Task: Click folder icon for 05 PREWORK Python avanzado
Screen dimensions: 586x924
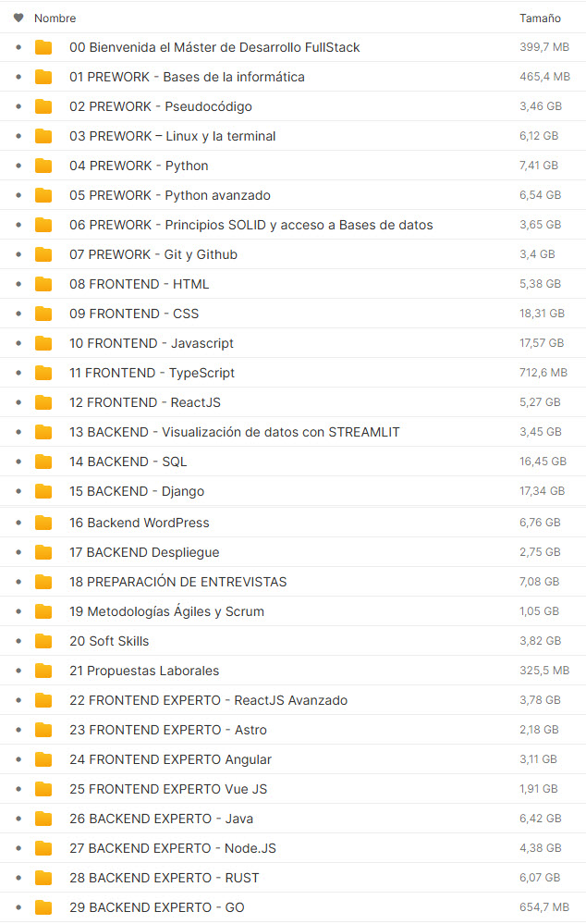Action: click(43, 195)
